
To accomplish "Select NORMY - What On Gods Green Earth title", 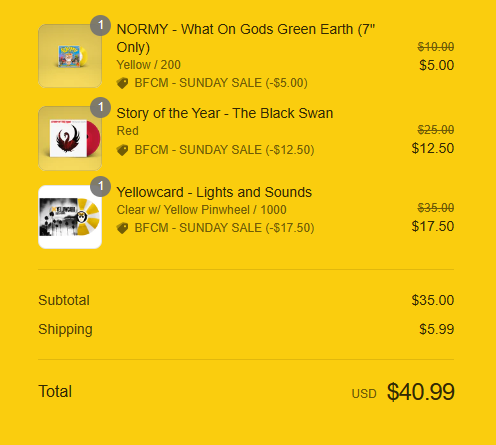I will 246,38.
